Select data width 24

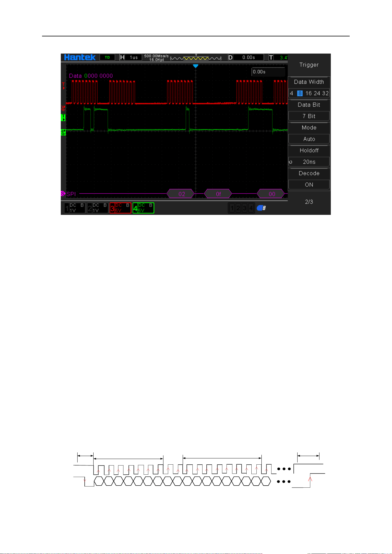[317, 93]
